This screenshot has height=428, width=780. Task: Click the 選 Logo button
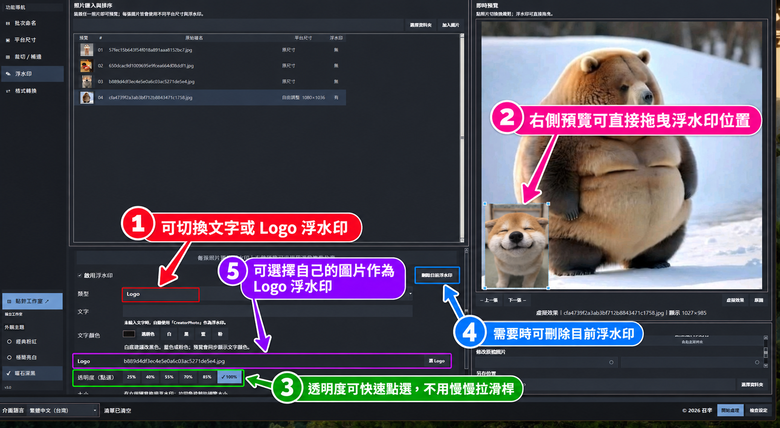pos(437,361)
